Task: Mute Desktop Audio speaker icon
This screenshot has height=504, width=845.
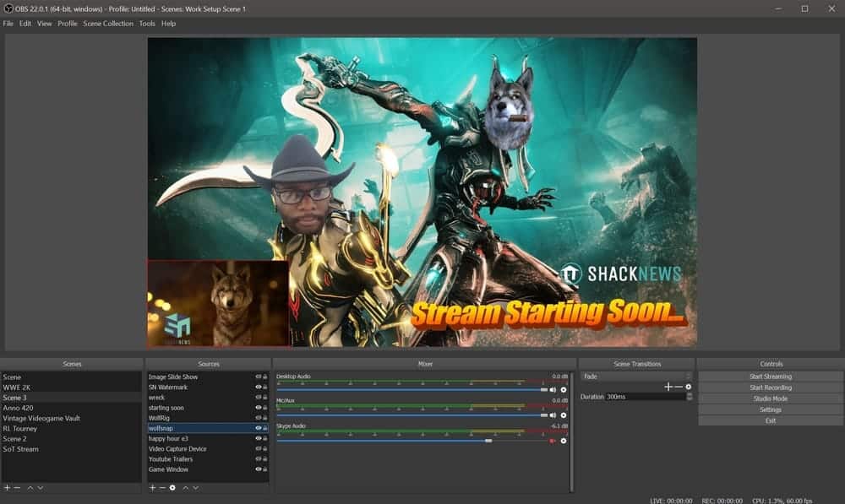Action: (x=553, y=390)
